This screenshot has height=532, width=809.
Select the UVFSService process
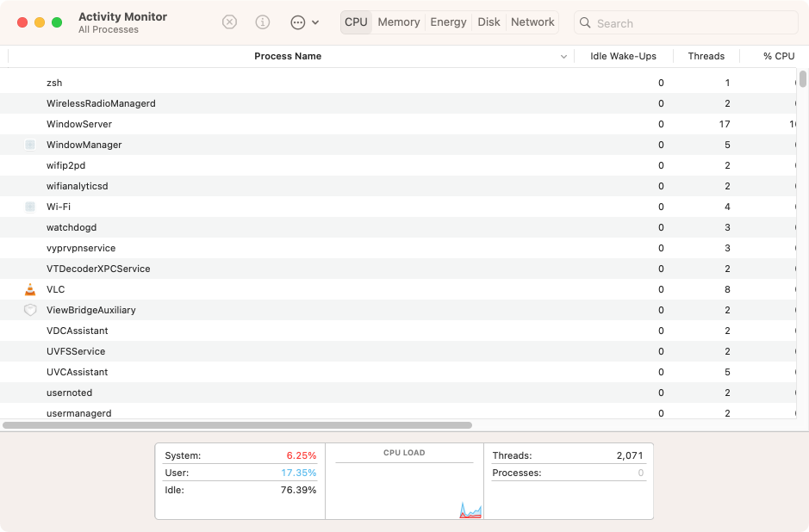tap(75, 351)
